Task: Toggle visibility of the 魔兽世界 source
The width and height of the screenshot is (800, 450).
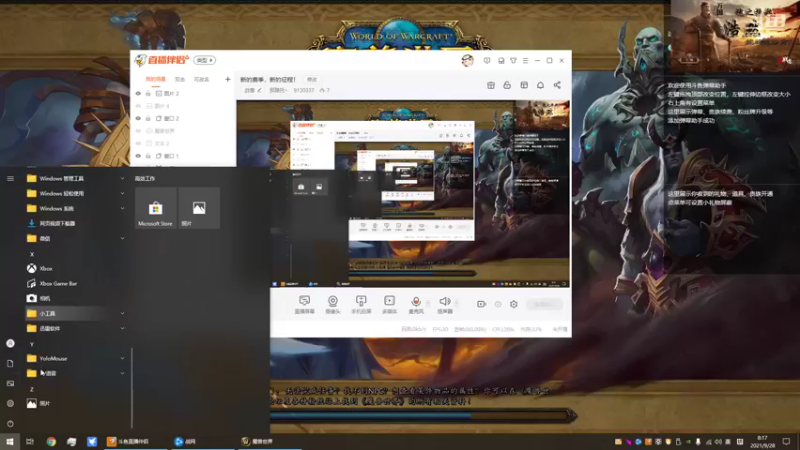Action: [x=138, y=131]
